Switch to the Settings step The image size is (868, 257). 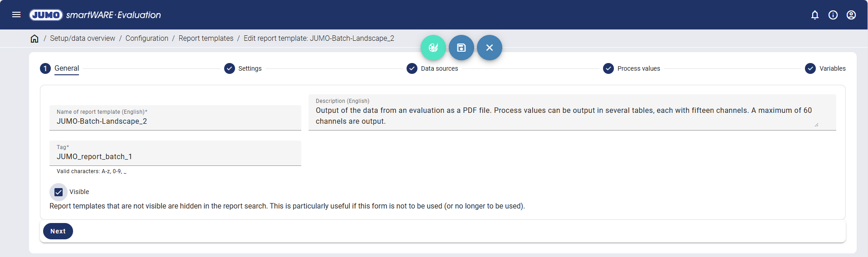[x=249, y=68]
